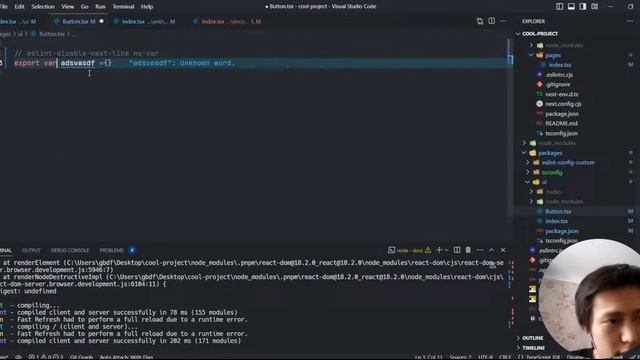Expand the eslint-config-custom folder
Viewport: 640px width, 360px height.
point(528,162)
